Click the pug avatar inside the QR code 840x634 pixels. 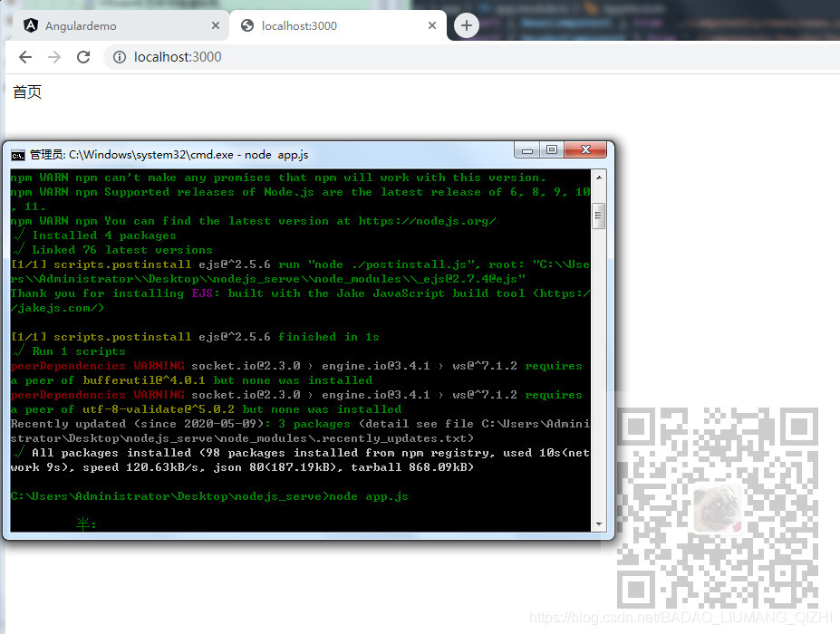point(717,507)
